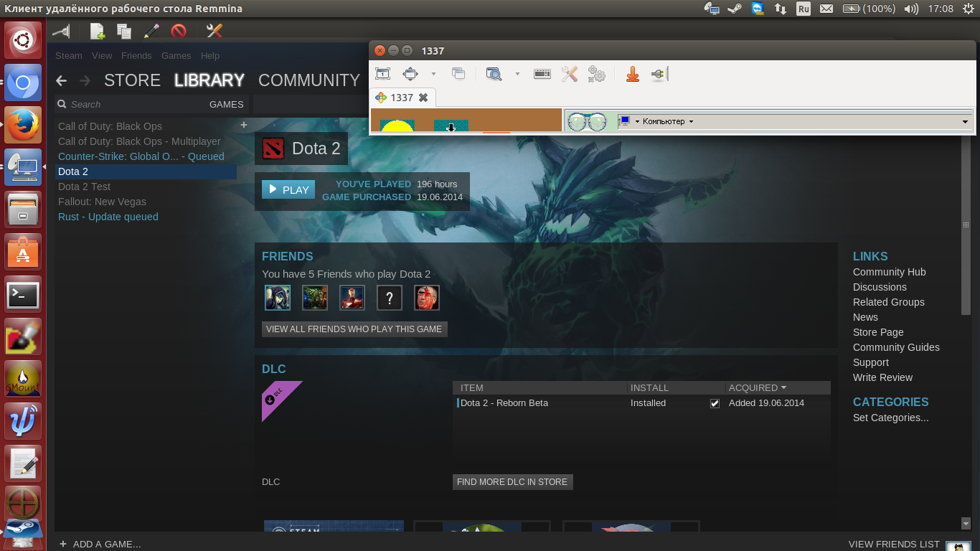Open the Community Hub link
The height and width of the screenshot is (551, 980).
(x=889, y=272)
